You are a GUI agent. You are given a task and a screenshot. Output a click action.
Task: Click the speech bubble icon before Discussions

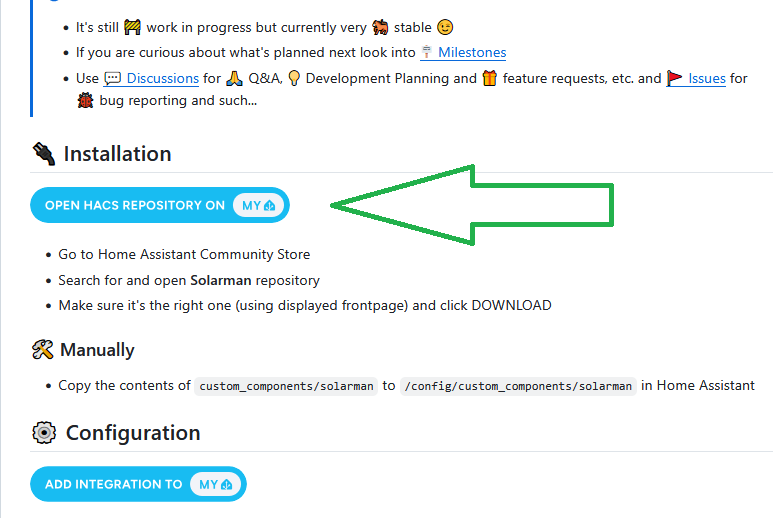point(113,78)
